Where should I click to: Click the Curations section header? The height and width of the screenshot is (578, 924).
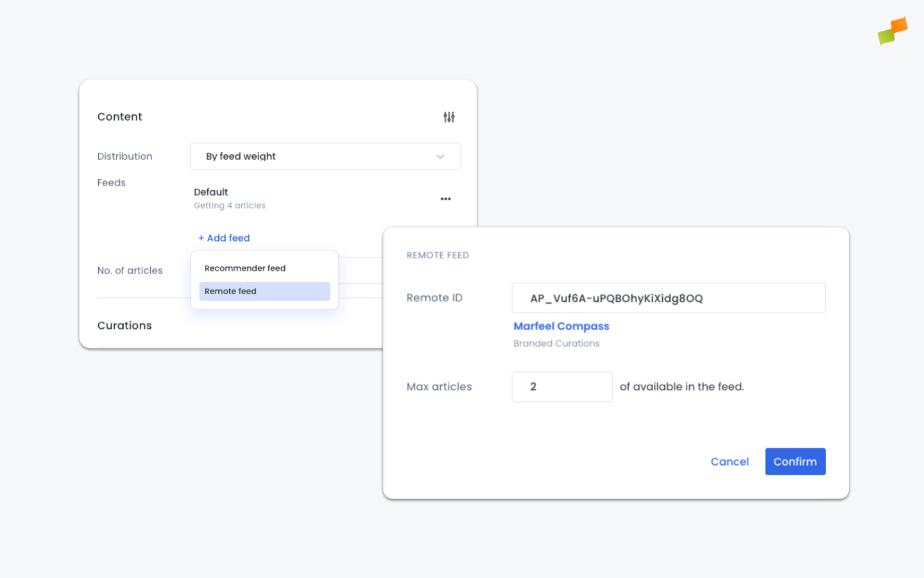coord(124,326)
